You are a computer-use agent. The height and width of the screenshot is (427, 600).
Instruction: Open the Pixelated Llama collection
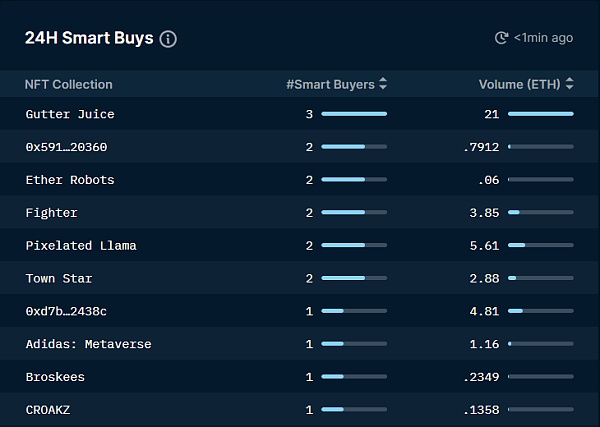click(x=81, y=246)
